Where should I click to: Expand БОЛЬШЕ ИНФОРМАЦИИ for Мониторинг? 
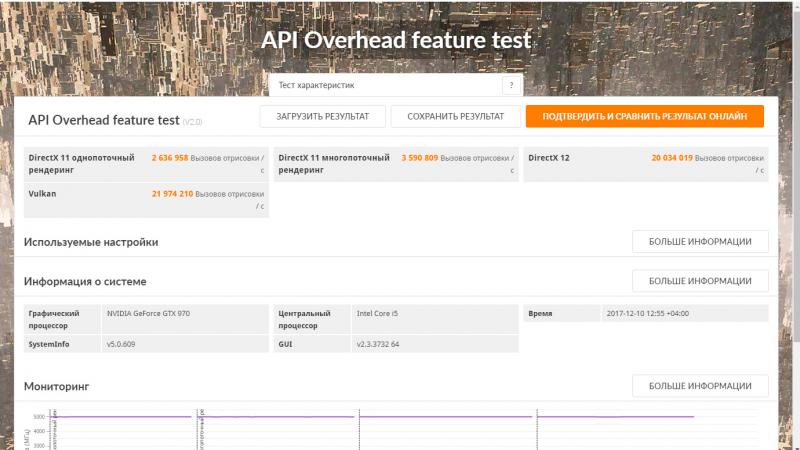[x=700, y=386]
